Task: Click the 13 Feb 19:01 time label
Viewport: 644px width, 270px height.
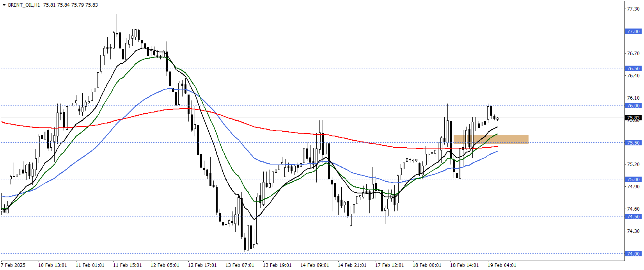Action: pyautogui.click(x=277, y=265)
